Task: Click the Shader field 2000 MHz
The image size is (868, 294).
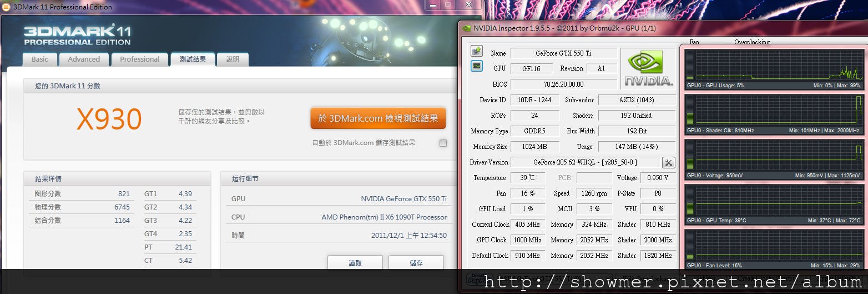Action: coord(658,240)
